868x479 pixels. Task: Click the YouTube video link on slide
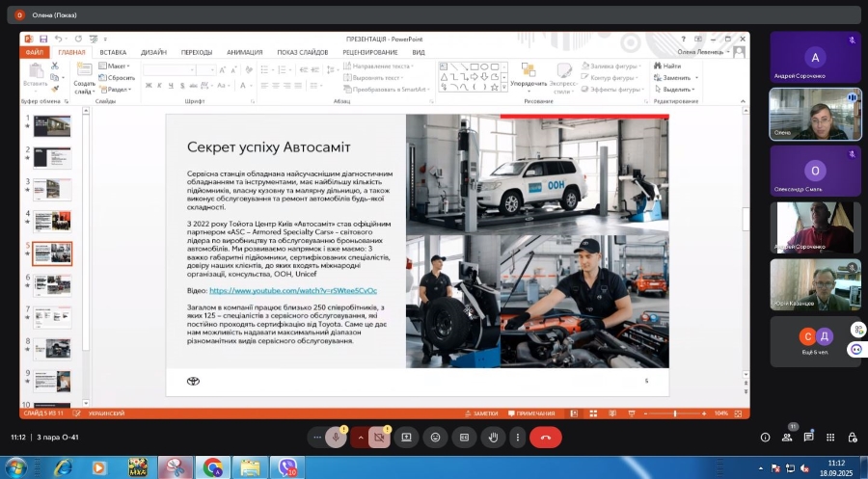point(292,290)
